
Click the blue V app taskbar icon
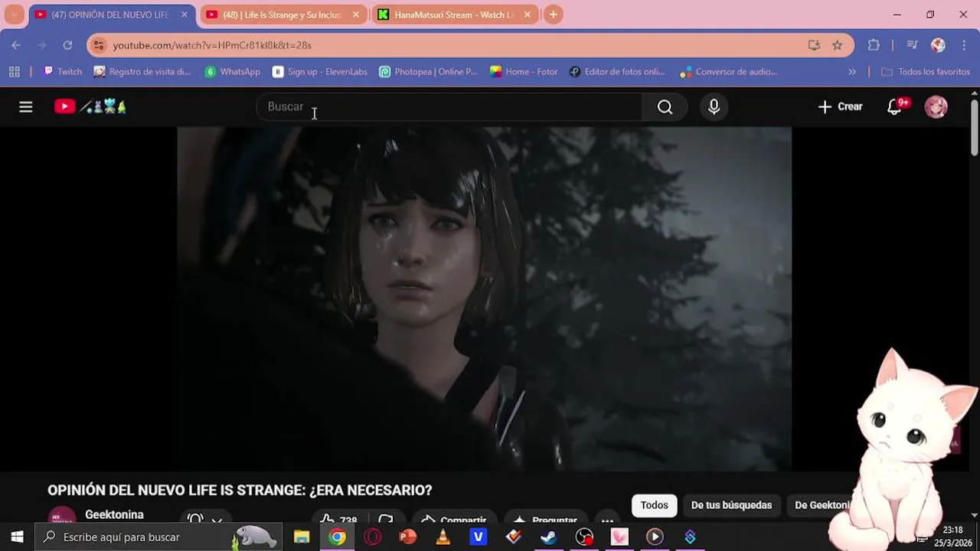[479, 536]
